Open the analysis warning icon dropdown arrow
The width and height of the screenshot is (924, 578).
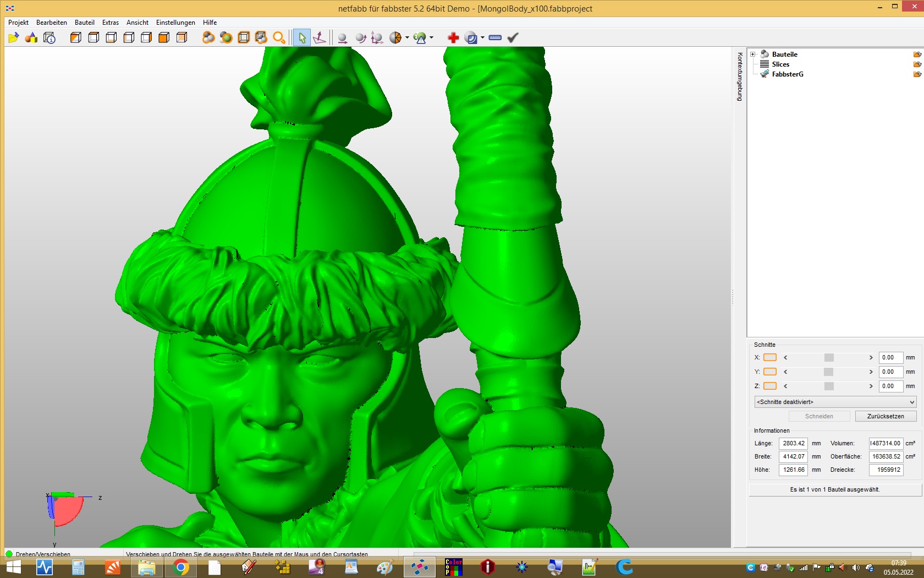click(x=431, y=37)
